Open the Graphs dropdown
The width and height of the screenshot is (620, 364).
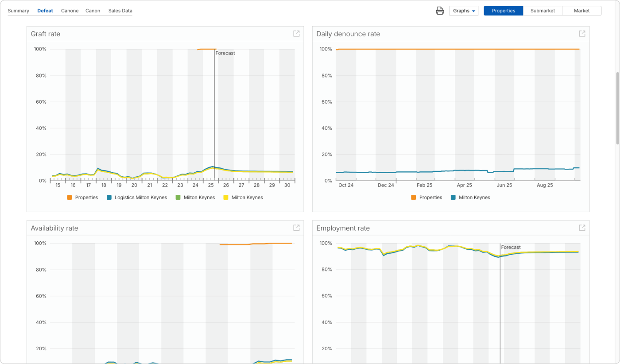[464, 11]
